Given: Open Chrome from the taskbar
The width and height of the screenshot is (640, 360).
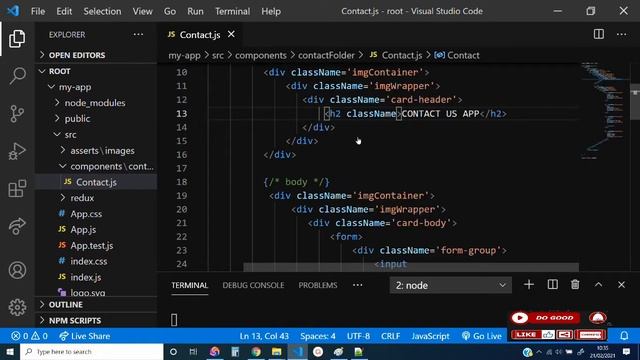Looking at the screenshot, I should click(x=256, y=351).
